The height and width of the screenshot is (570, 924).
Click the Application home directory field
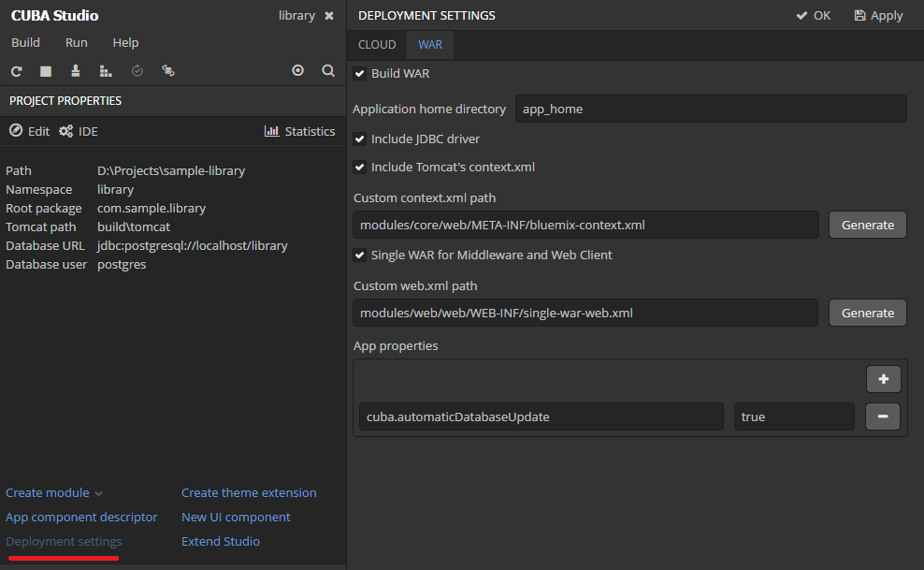(x=710, y=109)
